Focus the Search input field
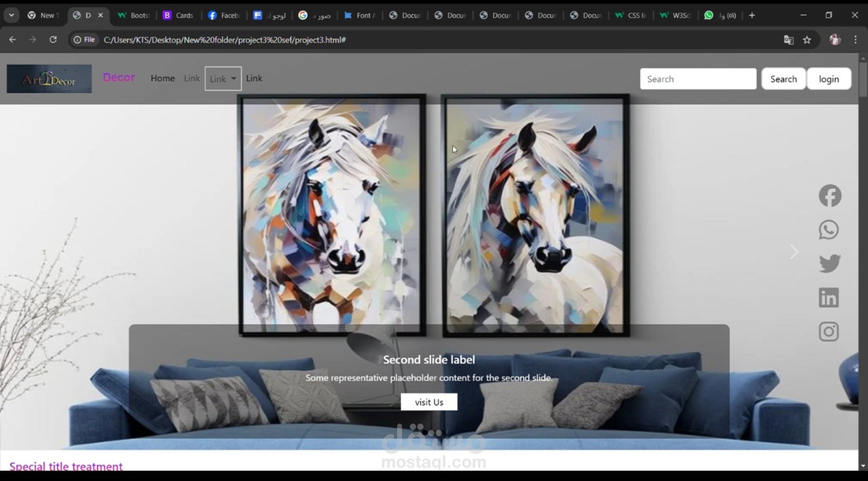Viewport: 868px width, 481px height. click(698, 79)
